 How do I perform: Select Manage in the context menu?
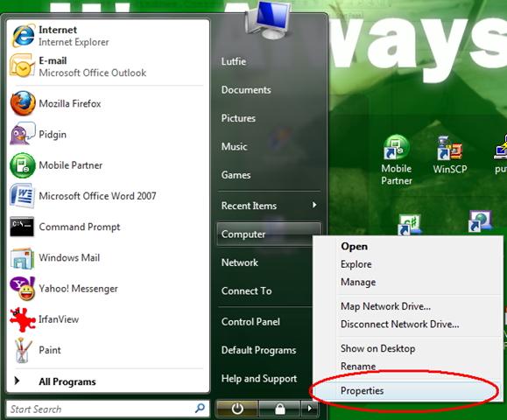(358, 282)
